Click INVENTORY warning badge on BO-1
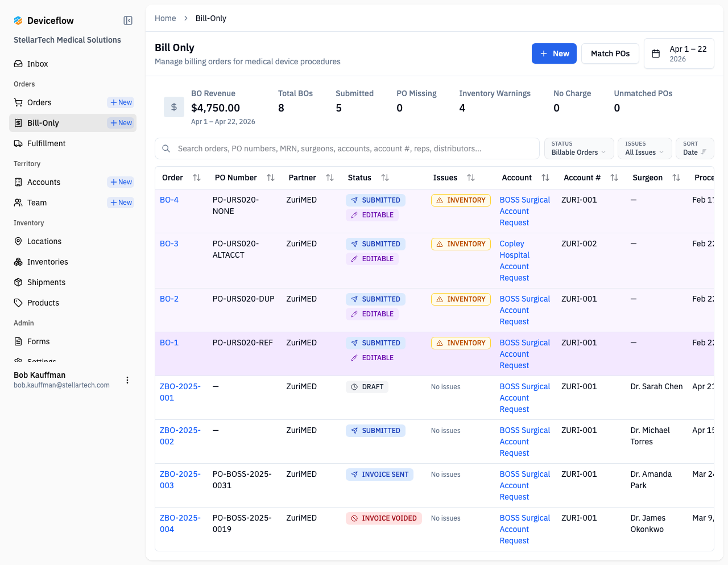Image resolution: width=728 pixels, height=565 pixels. [461, 343]
